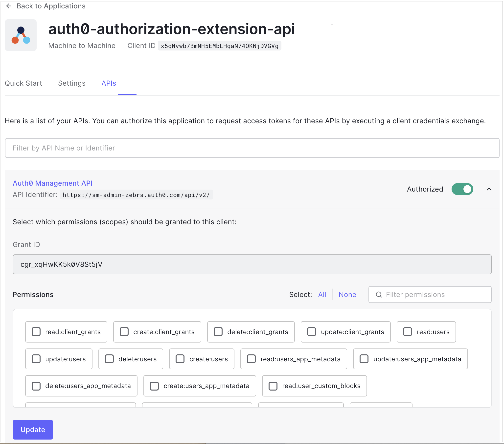Click the Machine to Machine label

click(82, 46)
